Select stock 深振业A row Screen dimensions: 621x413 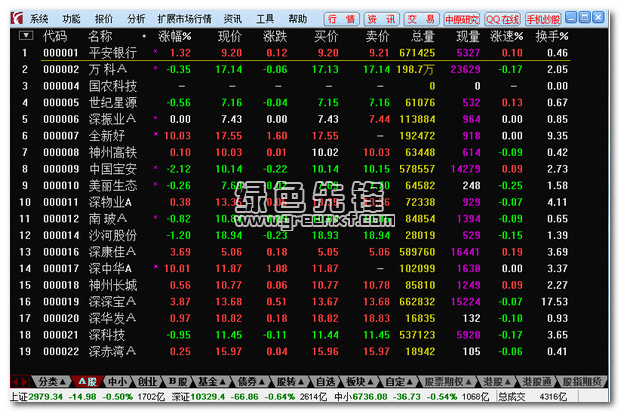[x=293, y=119]
